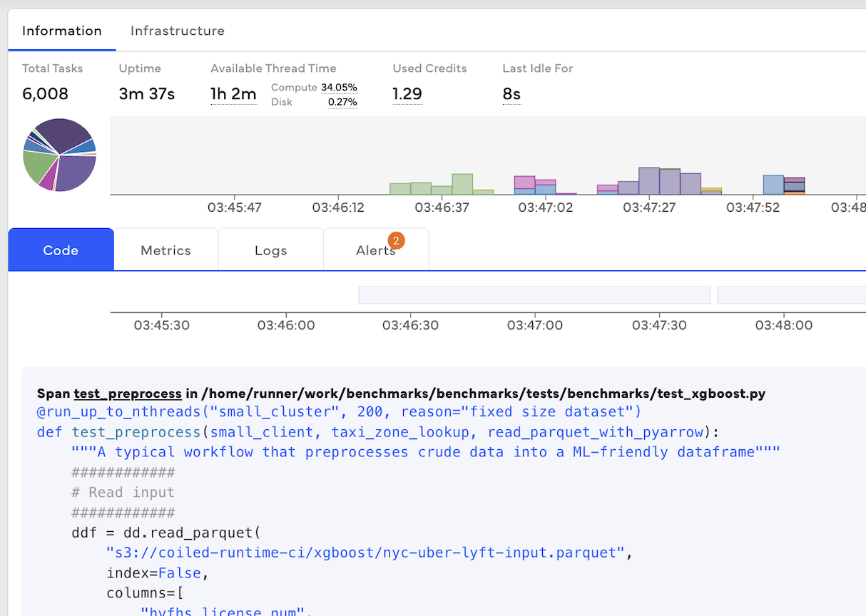The width and height of the screenshot is (866, 616).
Task: Click the 03:47:02 label on task chart axis
Action: (x=545, y=207)
